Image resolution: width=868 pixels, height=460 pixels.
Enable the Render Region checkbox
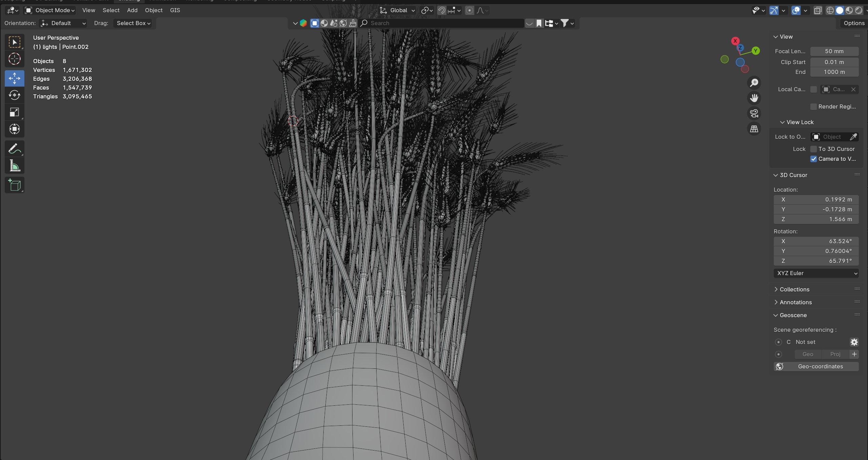point(813,107)
